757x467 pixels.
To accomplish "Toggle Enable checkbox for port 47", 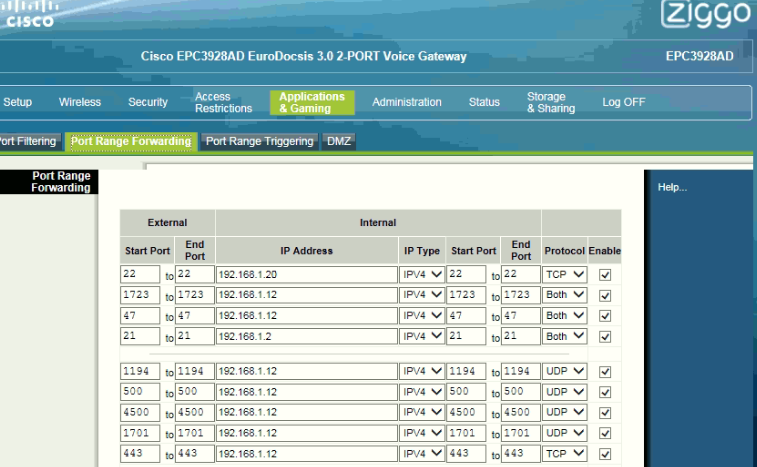I will 604,316.
